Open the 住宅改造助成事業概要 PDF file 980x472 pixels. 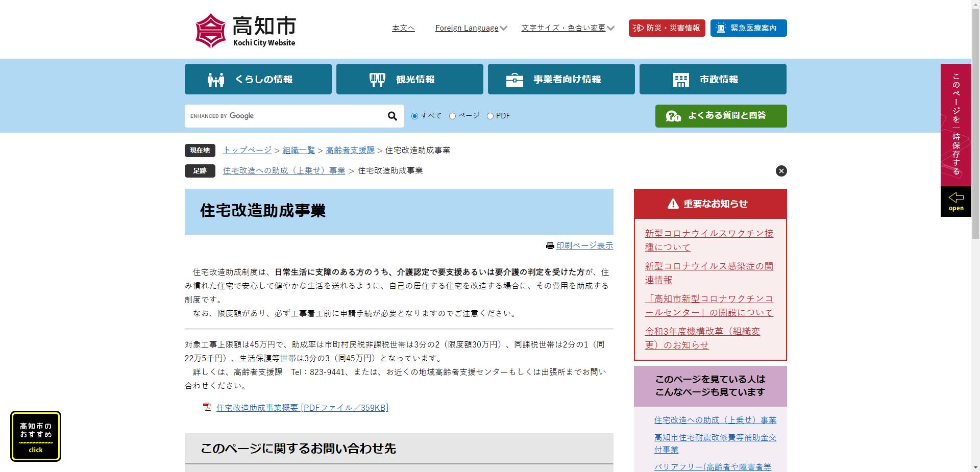301,407
